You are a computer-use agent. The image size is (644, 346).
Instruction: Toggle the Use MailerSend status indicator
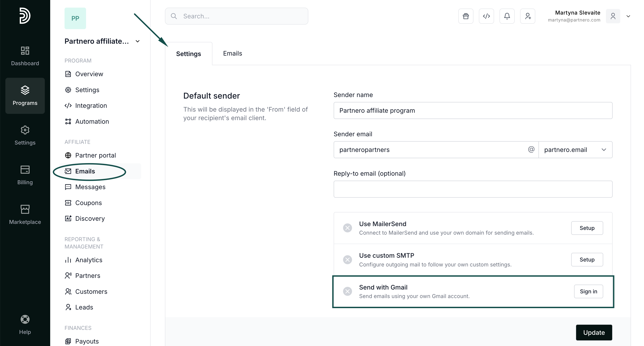coord(347,228)
